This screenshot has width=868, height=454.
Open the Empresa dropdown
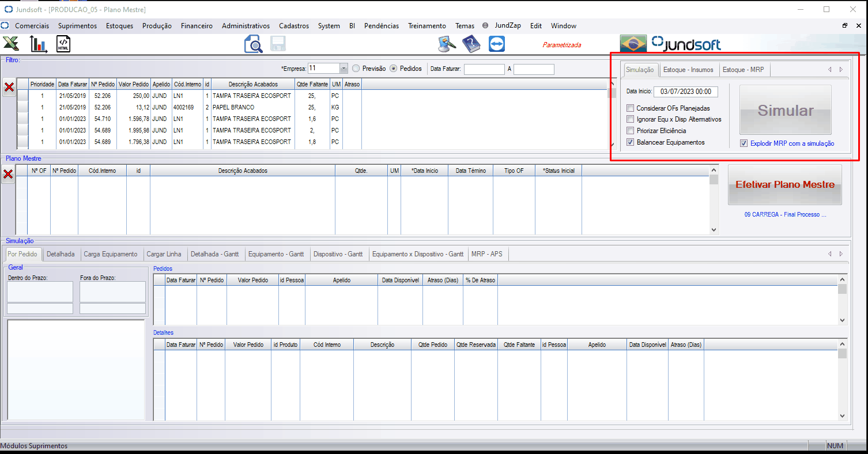[344, 69]
